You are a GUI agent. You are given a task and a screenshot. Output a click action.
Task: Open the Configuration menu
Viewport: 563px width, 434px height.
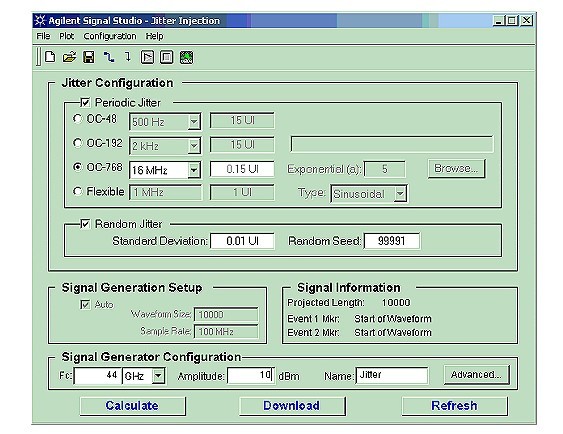110,36
